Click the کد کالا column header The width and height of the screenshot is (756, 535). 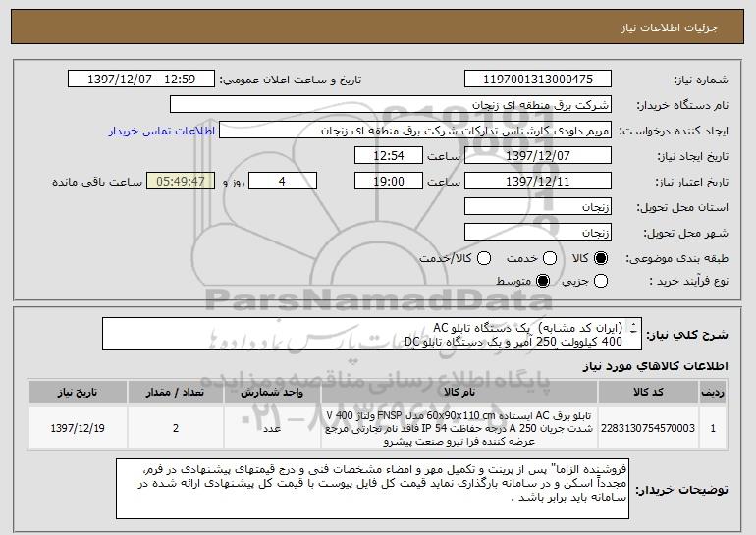pyautogui.click(x=648, y=393)
